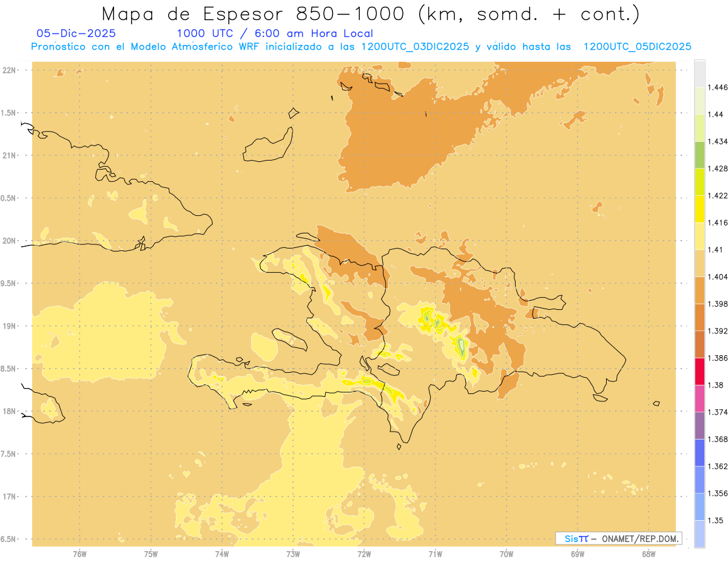Viewport: 728px width, 562px height.
Task: Click the '1.38' legend value
Action: [716, 385]
